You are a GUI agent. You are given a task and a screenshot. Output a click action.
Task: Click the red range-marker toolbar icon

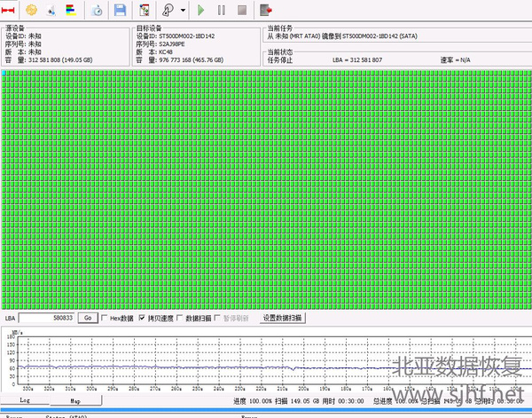[8, 10]
